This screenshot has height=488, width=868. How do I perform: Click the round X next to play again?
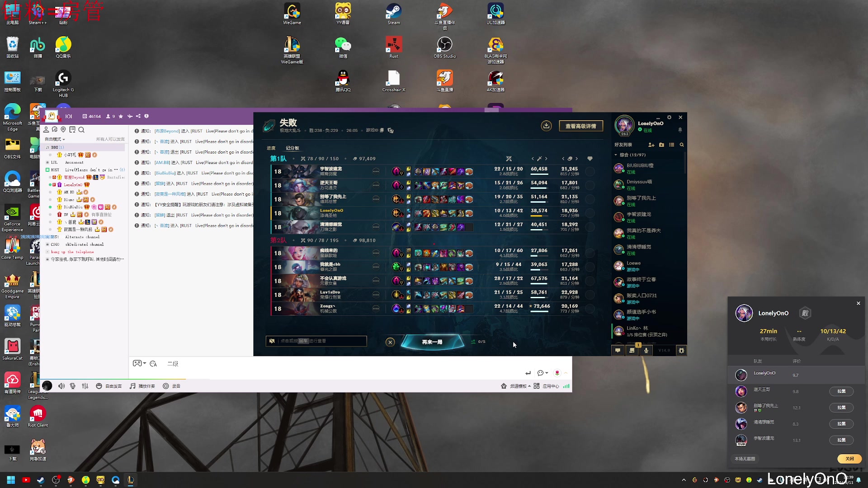coord(390,342)
